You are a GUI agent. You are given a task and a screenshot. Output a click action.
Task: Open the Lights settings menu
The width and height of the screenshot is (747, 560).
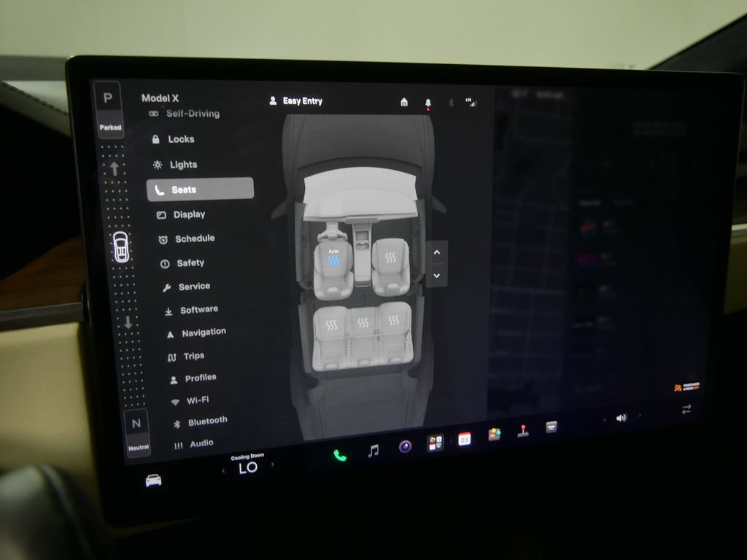[x=175, y=165]
